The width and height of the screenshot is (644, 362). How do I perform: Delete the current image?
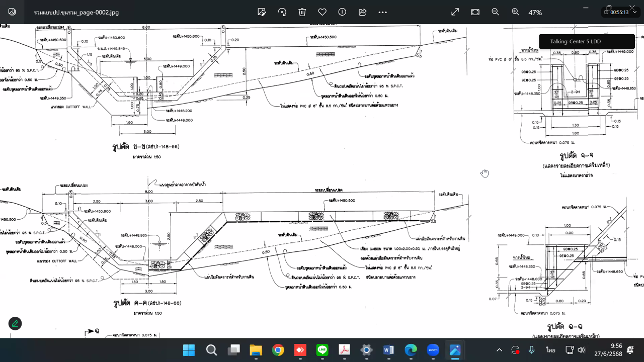[302, 12]
